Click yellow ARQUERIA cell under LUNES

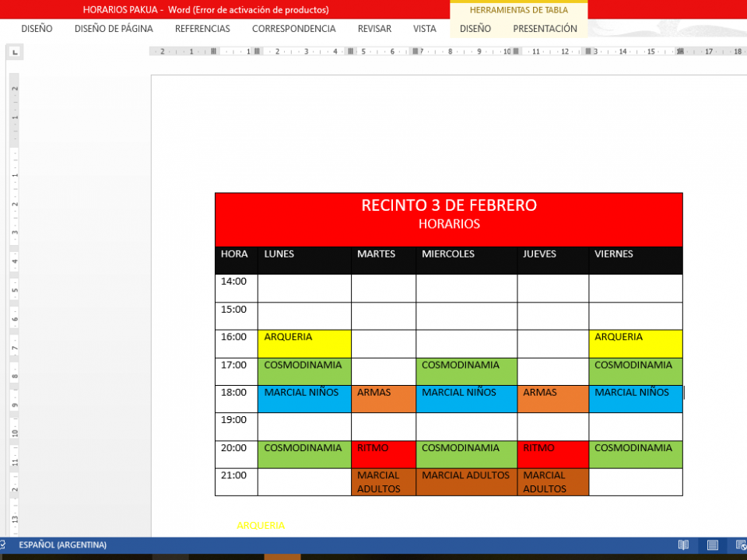point(304,344)
